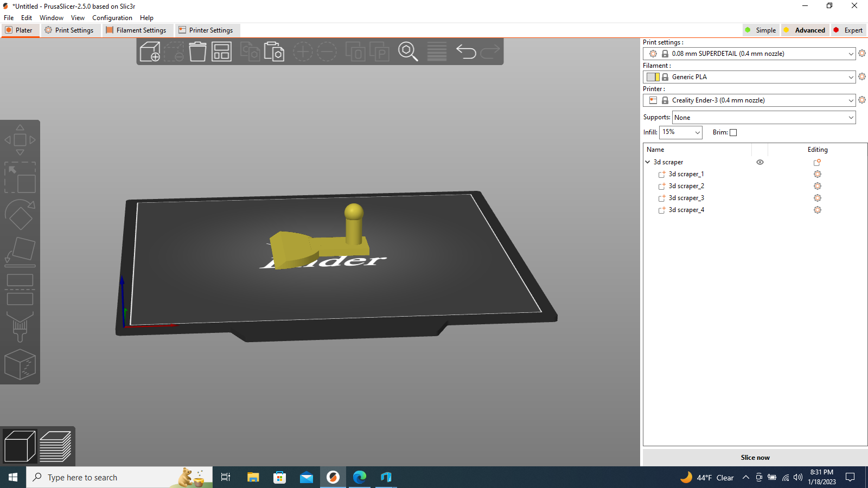
Task: Hide the 3d scraper object
Action: click(x=759, y=162)
